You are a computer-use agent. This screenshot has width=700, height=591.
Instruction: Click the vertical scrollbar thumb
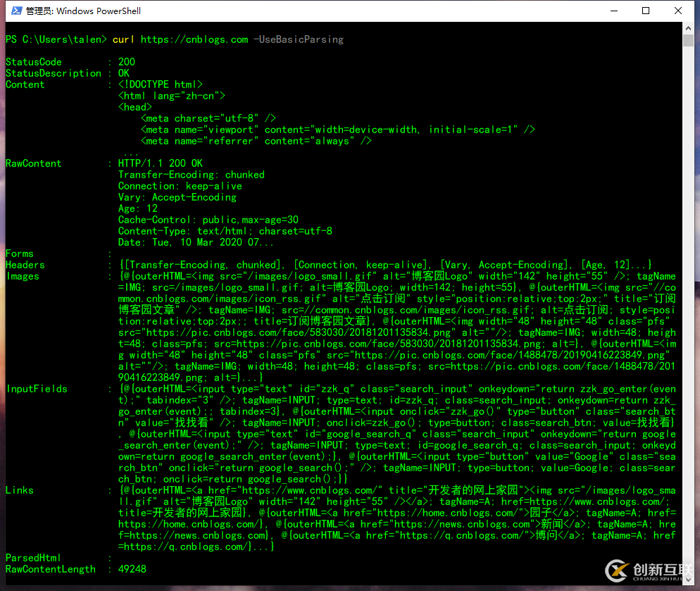click(688, 39)
